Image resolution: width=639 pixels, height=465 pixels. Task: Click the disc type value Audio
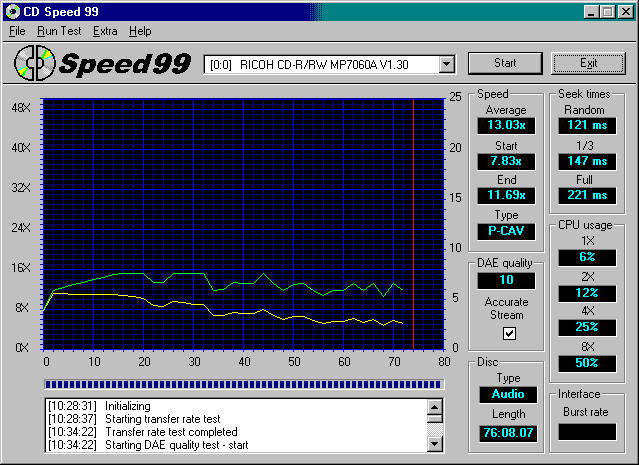click(508, 394)
